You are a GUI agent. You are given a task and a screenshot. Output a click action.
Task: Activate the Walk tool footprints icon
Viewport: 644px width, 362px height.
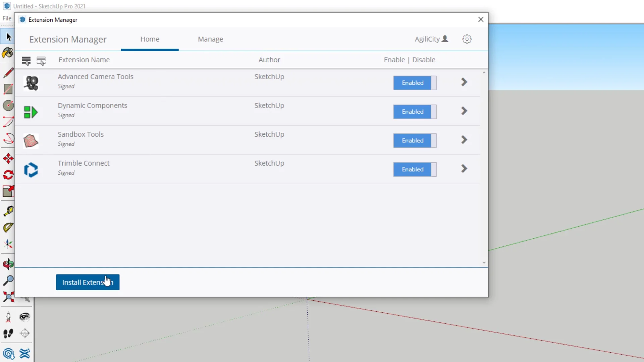(8, 334)
